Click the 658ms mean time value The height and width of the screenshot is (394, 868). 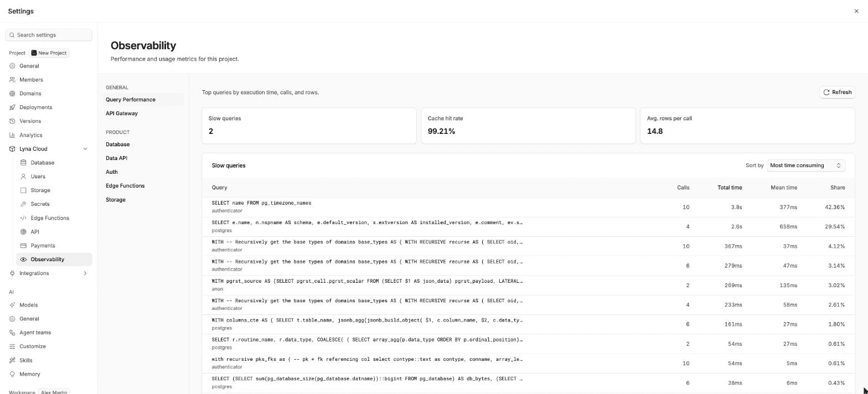[x=788, y=227]
